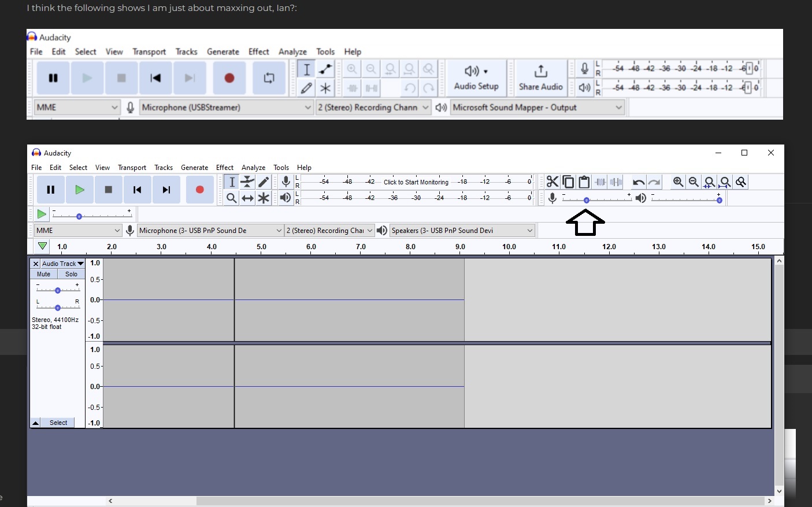Select the Draw tool in lower Audacity toolbar

click(x=264, y=182)
